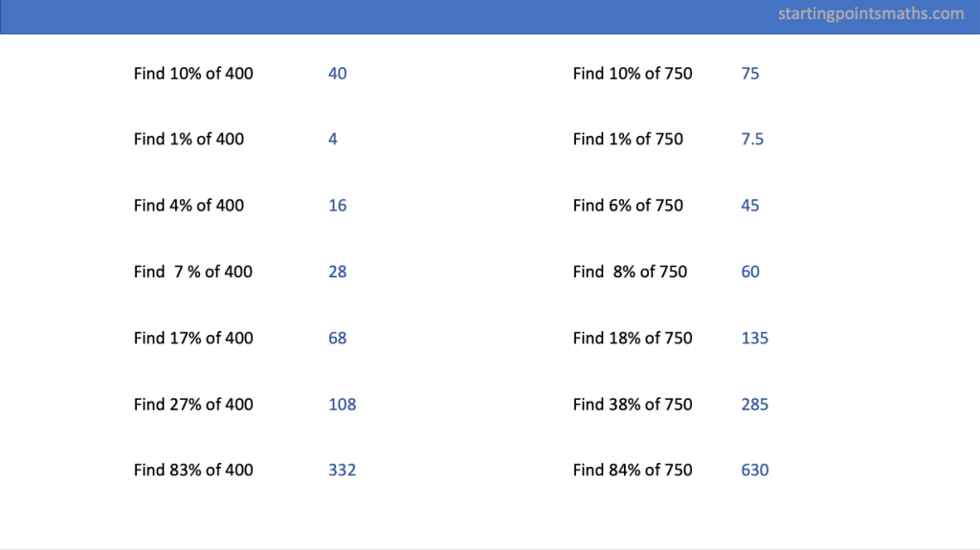Click the 'Find 83% of 400' question

(193, 471)
